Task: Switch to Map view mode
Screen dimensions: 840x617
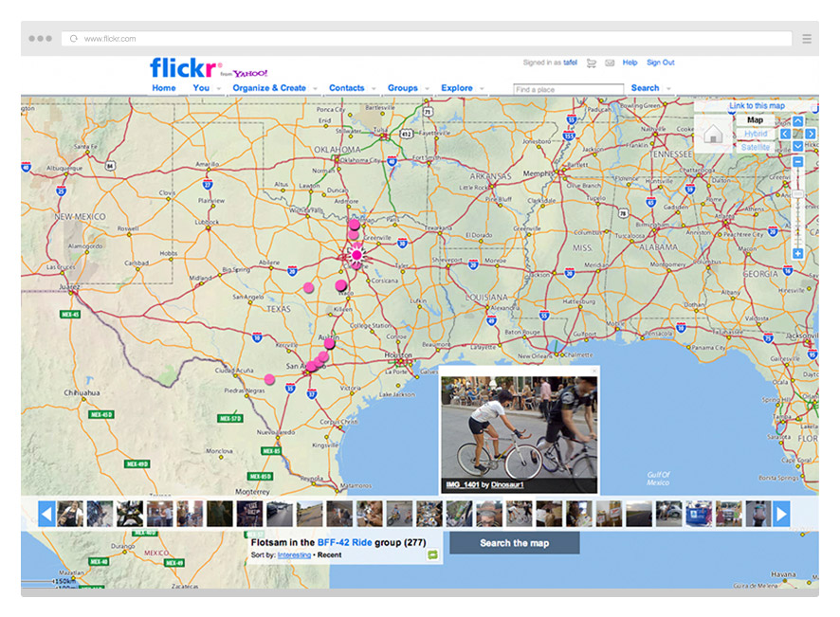Action: [x=755, y=120]
